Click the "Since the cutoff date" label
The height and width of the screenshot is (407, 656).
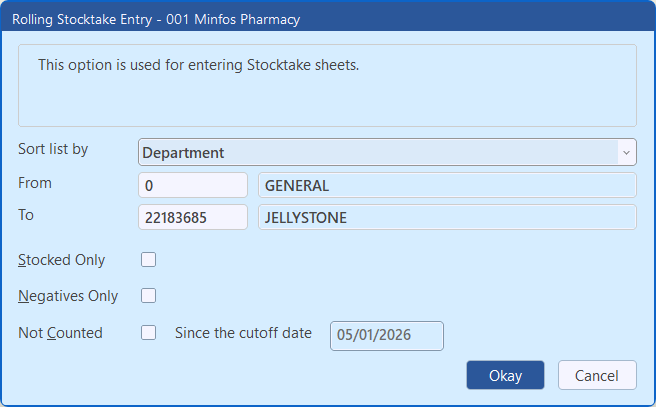(243, 333)
